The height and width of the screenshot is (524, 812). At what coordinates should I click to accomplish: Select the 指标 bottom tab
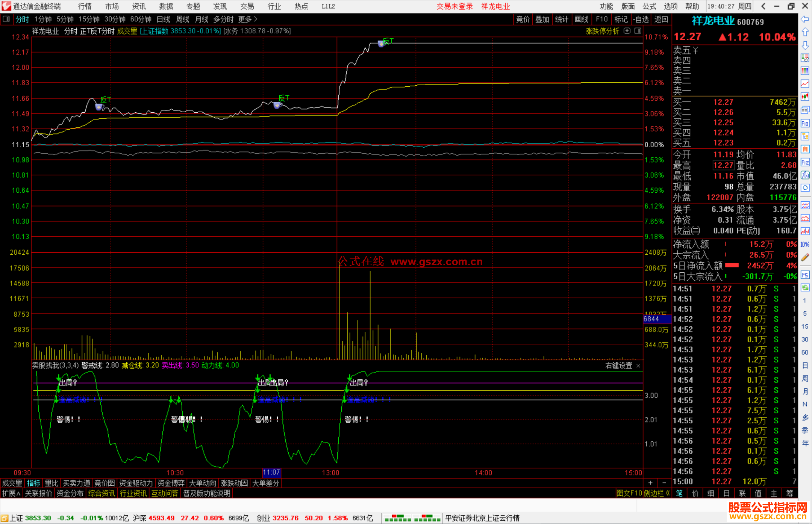click(x=33, y=483)
